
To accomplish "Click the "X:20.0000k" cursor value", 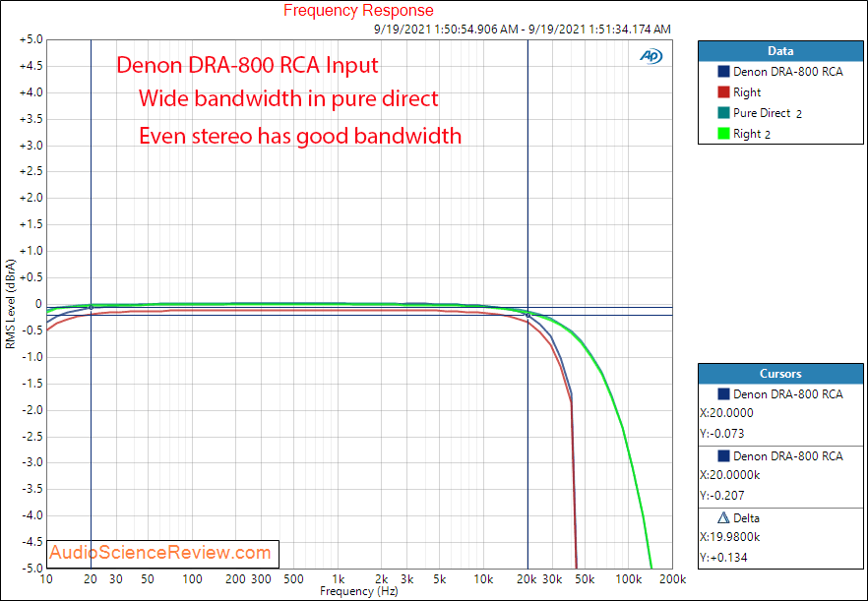I will tap(729, 475).
